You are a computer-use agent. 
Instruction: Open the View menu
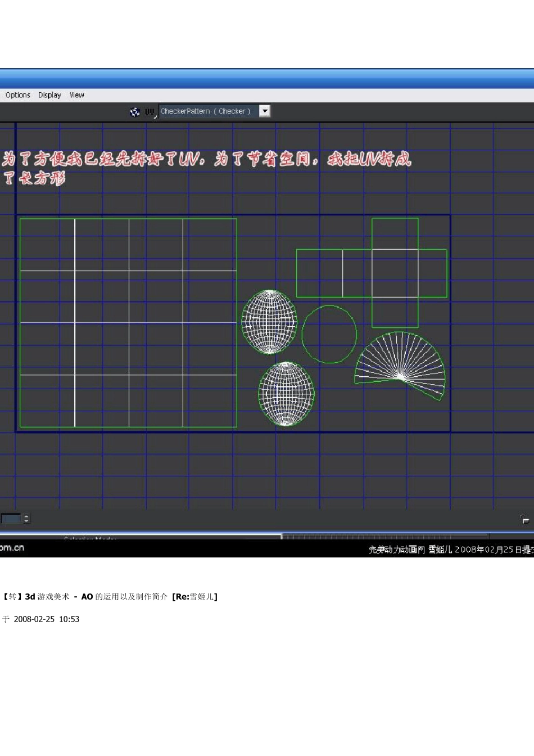coord(77,95)
